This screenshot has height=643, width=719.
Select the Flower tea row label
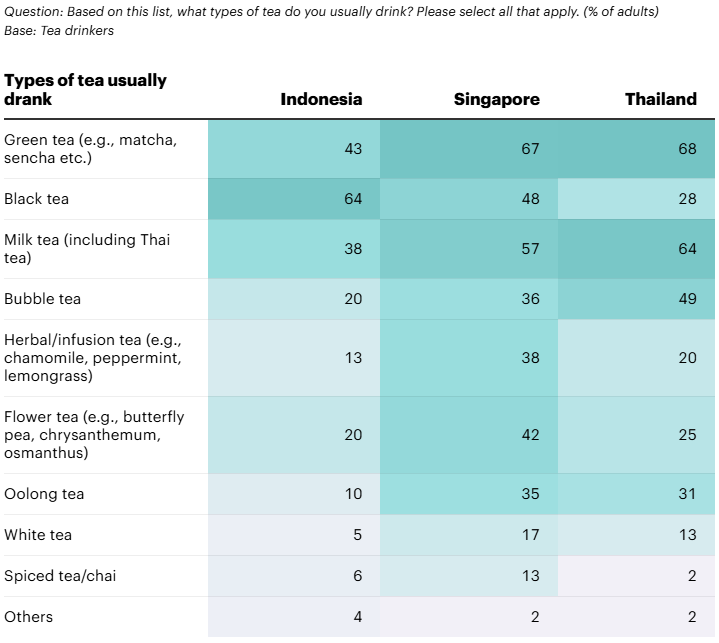coord(94,435)
